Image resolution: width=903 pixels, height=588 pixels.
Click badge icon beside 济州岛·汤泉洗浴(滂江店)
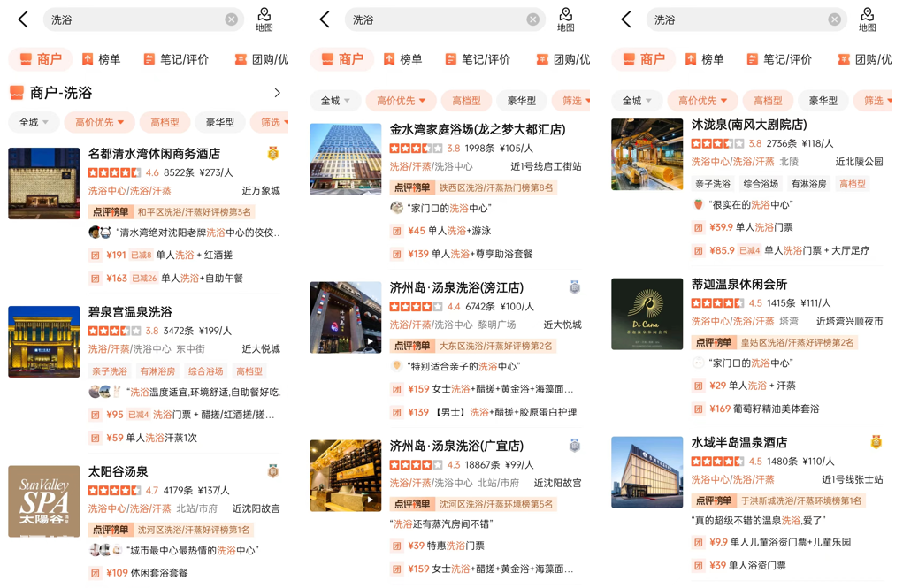click(x=575, y=286)
